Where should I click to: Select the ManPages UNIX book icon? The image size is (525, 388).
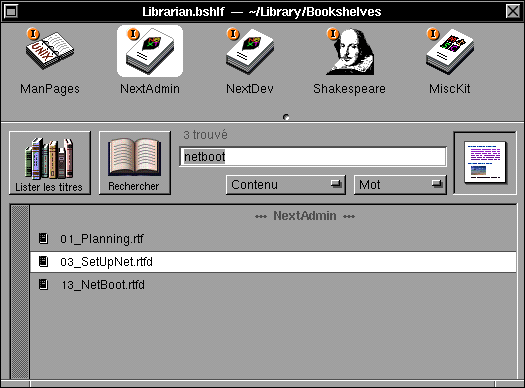(x=50, y=51)
